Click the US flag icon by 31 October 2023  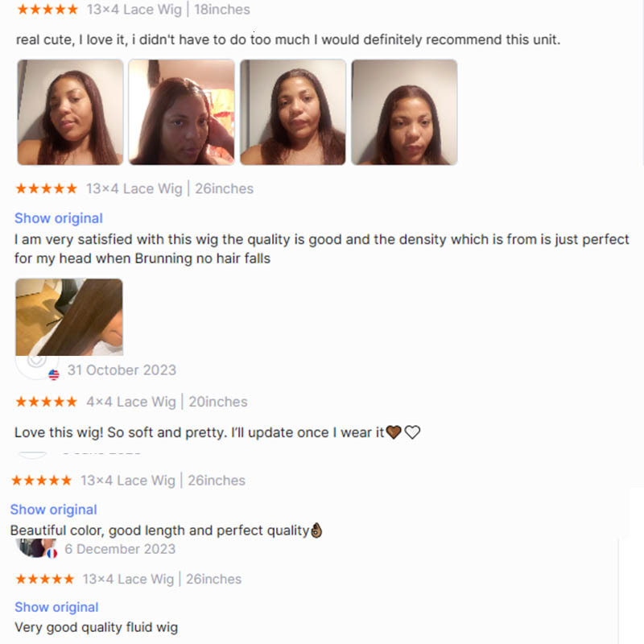click(x=54, y=374)
